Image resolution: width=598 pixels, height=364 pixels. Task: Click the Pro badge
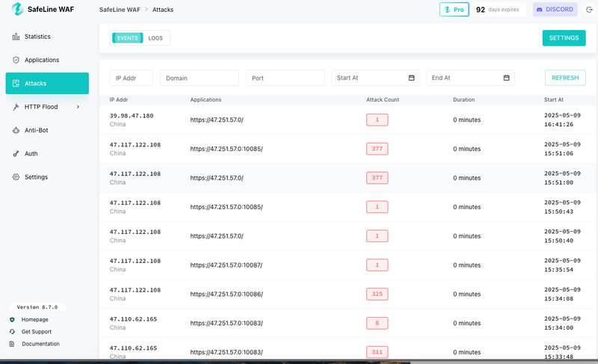pos(454,10)
